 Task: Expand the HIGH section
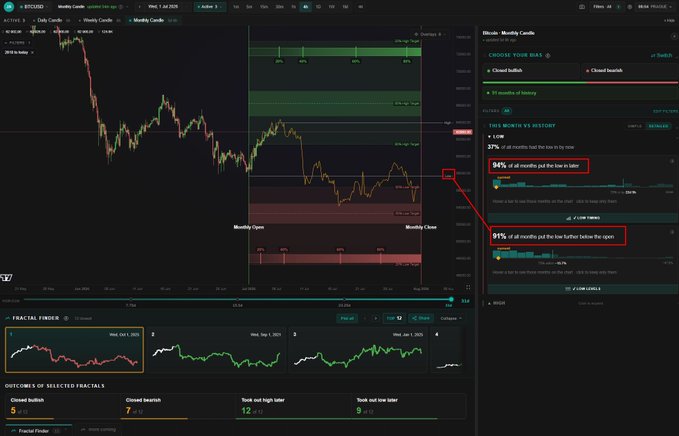click(x=496, y=303)
